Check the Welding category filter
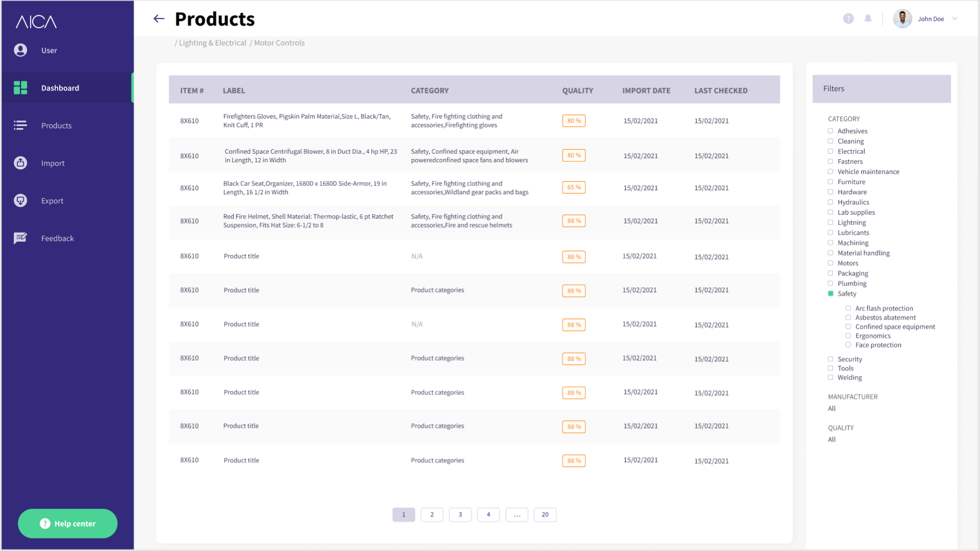 point(830,378)
